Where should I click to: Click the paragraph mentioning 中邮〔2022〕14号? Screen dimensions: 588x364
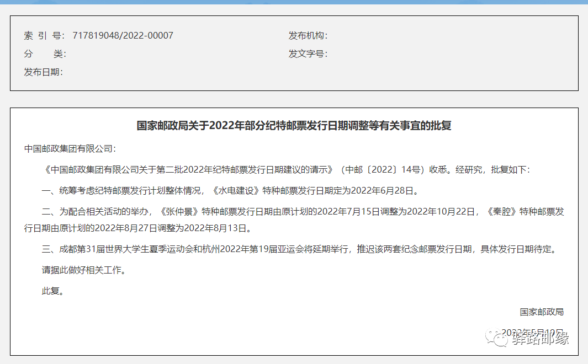pyautogui.click(x=286, y=170)
